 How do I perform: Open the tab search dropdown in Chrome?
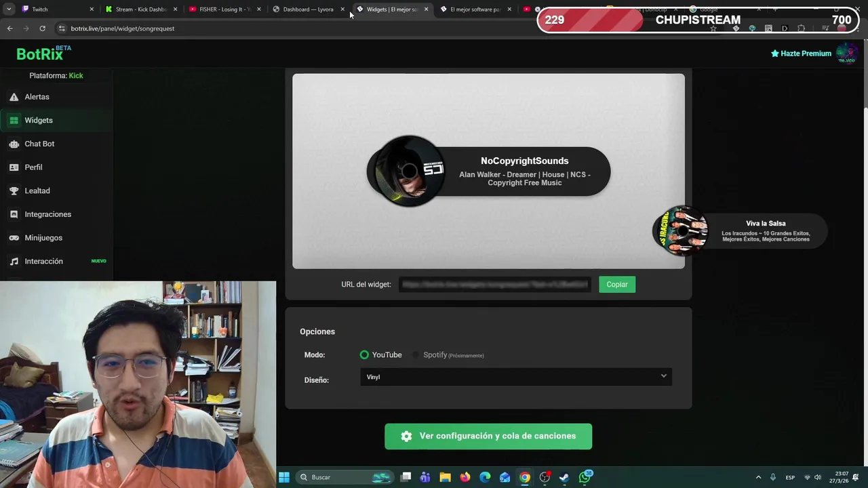pyautogui.click(x=9, y=9)
